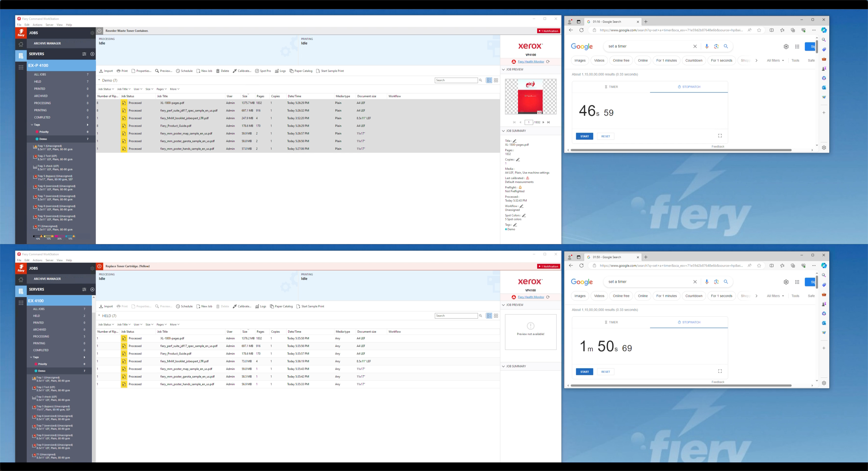The width and height of the screenshot is (868, 471).
Task: Edit the XL-1800-pages.pdf title with pencil icon
Action: (x=515, y=141)
